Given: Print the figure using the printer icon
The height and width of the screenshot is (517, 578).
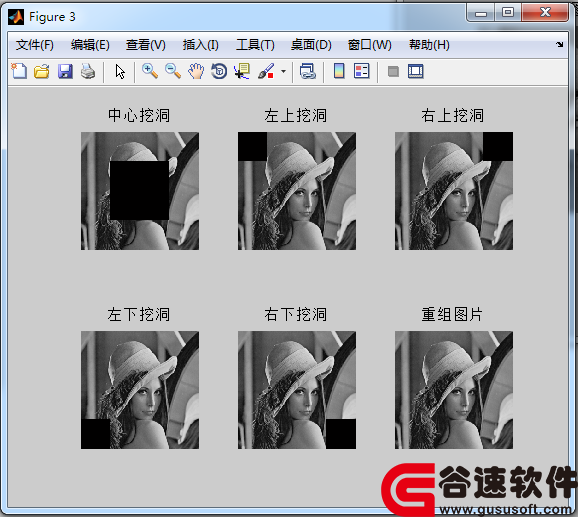Looking at the screenshot, I should coord(88,71).
